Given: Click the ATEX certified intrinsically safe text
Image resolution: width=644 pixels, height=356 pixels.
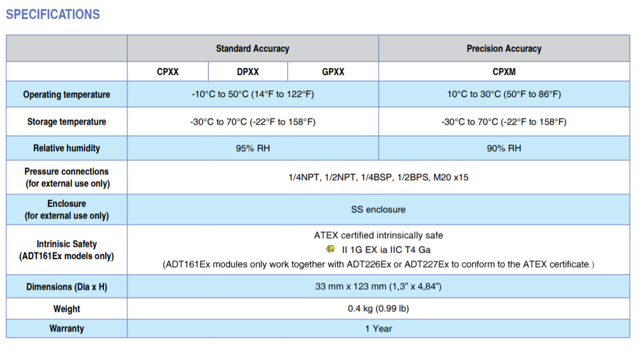Looking at the screenshot, I should coord(378,235).
